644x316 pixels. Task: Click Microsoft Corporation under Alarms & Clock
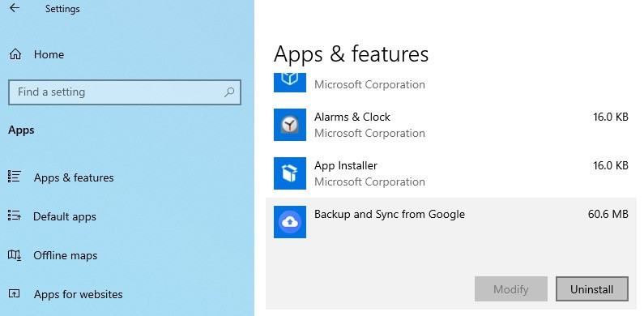[369, 133]
